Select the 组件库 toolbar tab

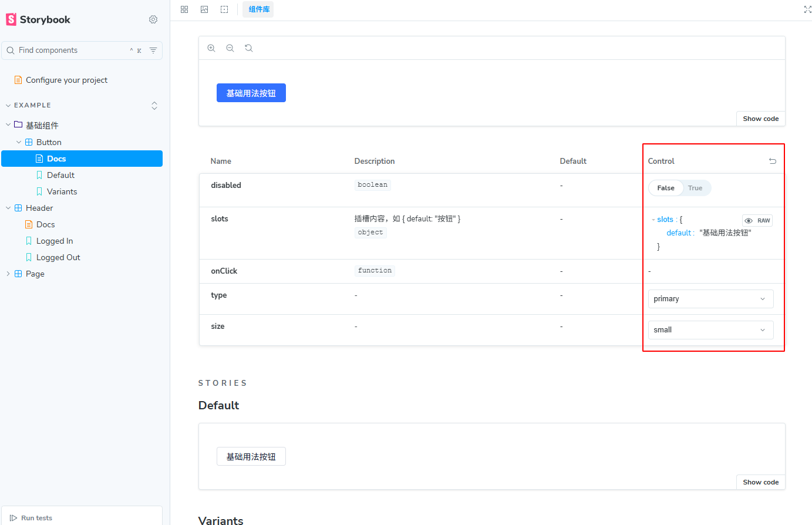[x=258, y=9]
